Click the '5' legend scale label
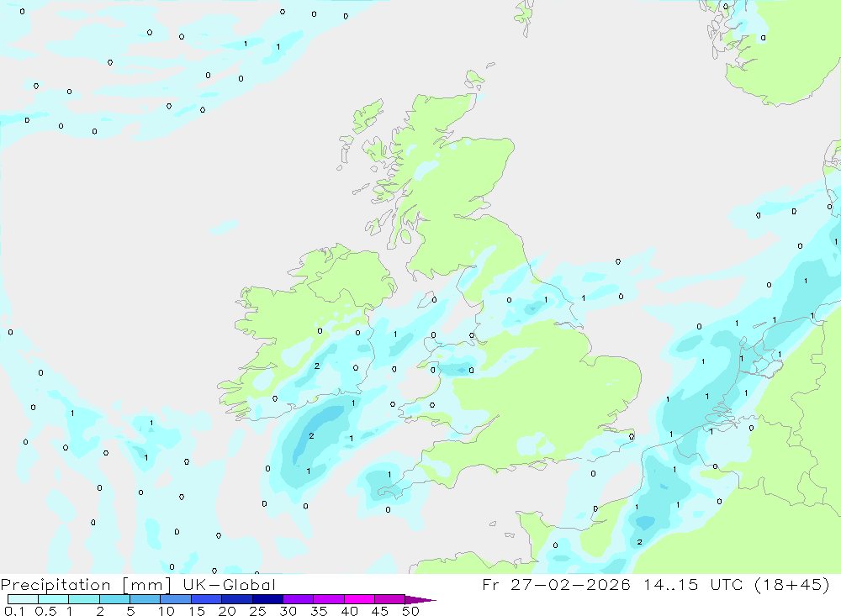 click(130, 611)
